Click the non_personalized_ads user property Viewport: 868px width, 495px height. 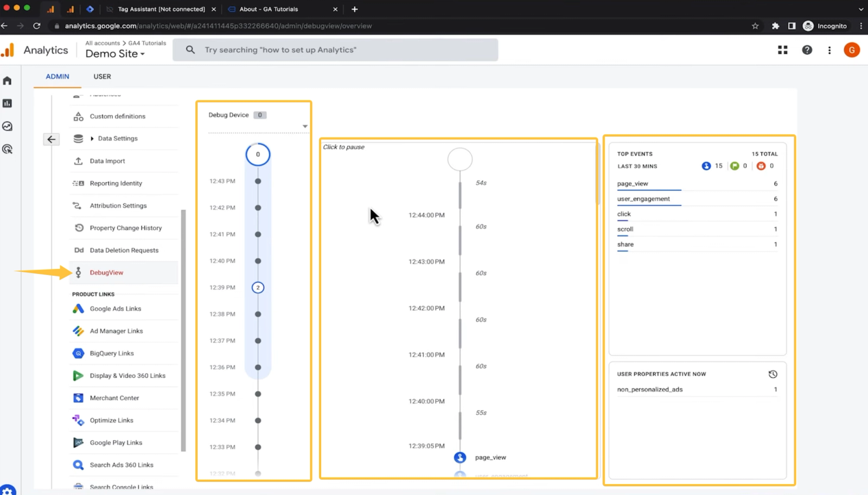click(697, 389)
